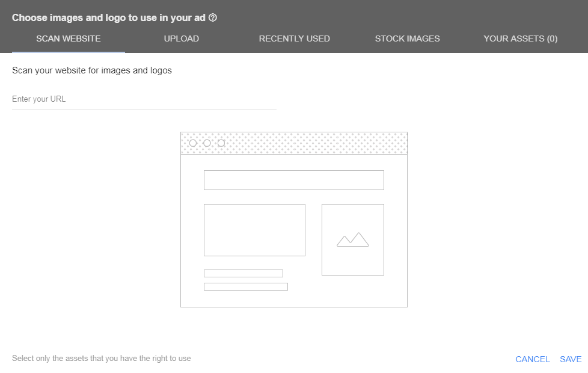Click first circle in the browser illustration
This screenshot has height=373, width=588.
pos(193,143)
